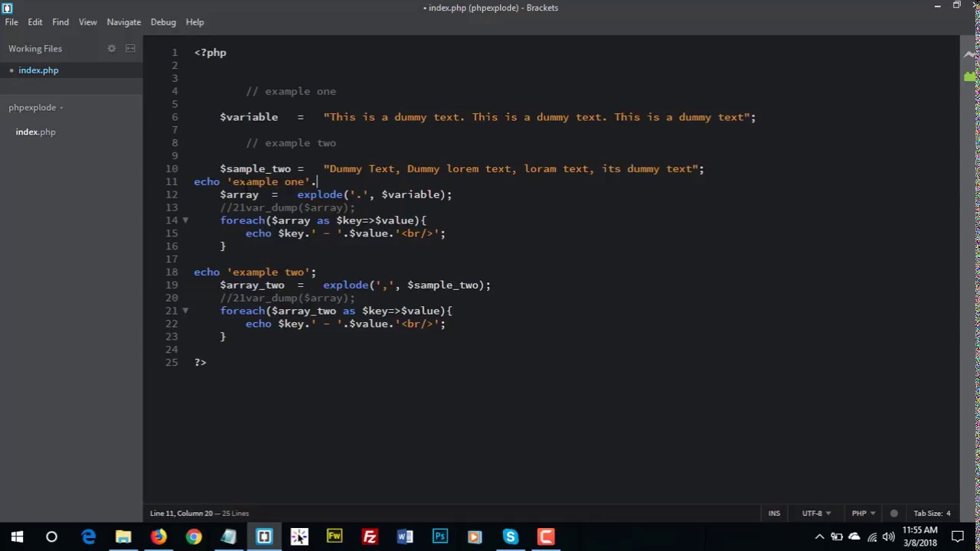The height and width of the screenshot is (551, 980).
Task: Open the PHP language mode dropdown
Action: point(864,514)
